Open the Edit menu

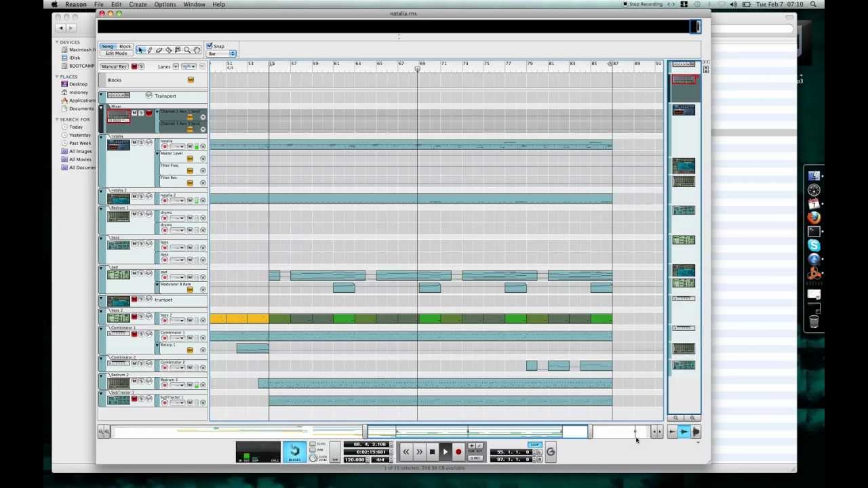click(x=117, y=4)
